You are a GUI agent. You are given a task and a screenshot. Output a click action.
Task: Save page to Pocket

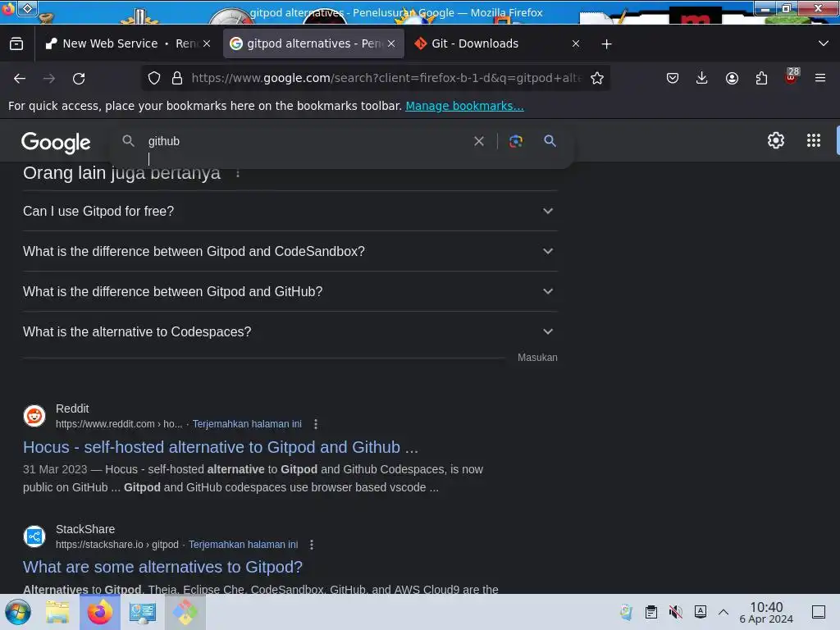[x=673, y=78]
